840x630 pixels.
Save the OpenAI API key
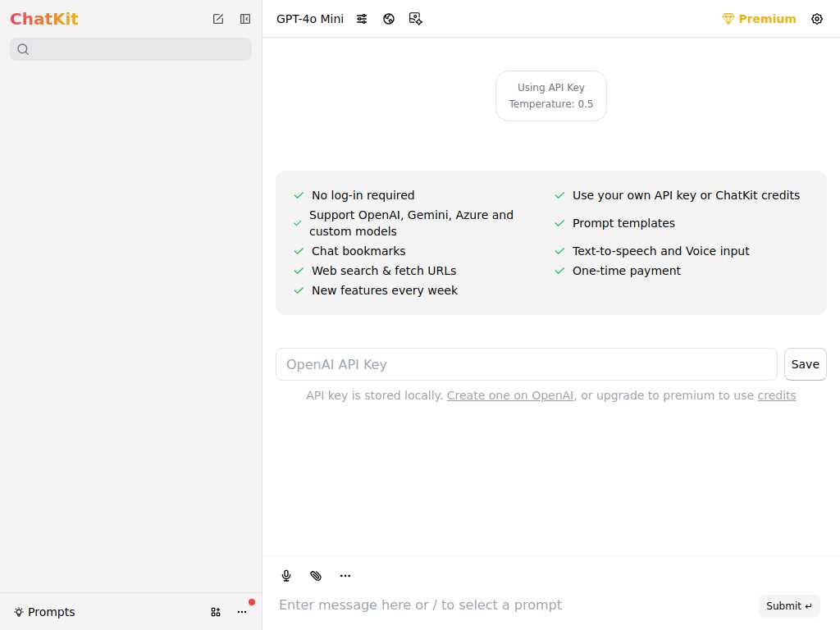[x=805, y=364]
